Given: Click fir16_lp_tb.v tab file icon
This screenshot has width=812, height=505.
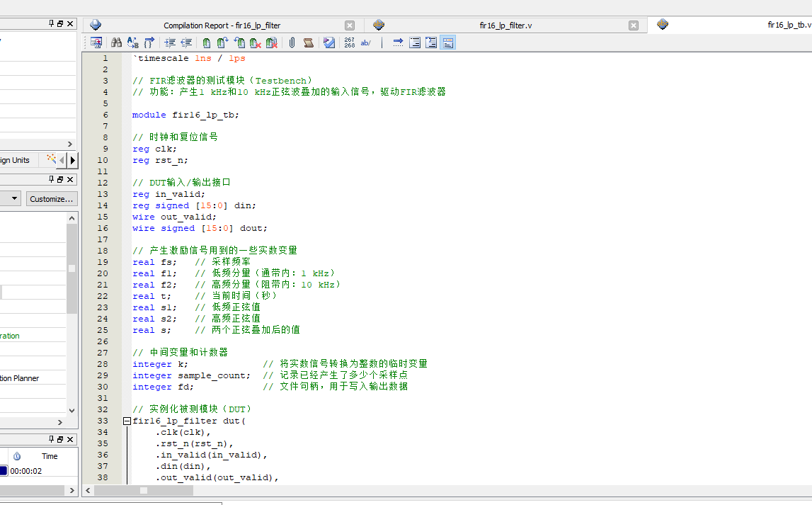Looking at the screenshot, I should pyautogui.click(x=663, y=24).
